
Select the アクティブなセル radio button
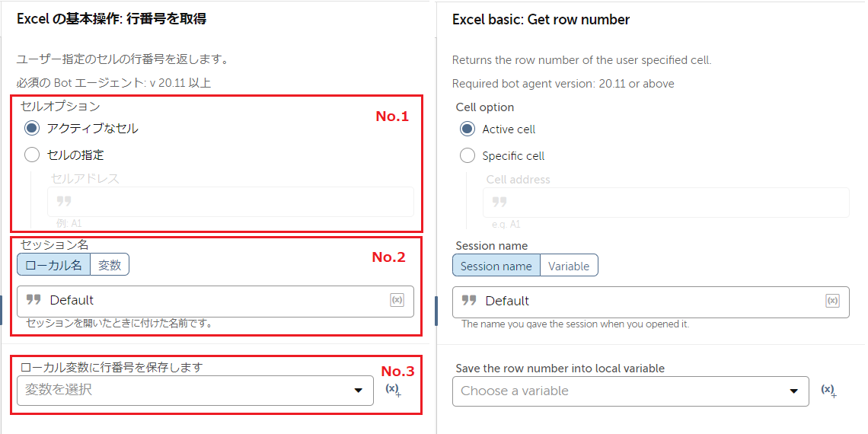(x=32, y=128)
